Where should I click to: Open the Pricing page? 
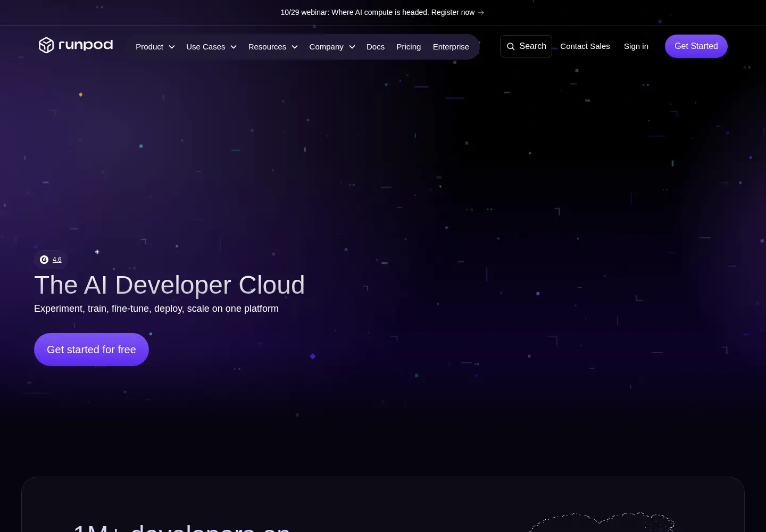pyautogui.click(x=409, y=47)
